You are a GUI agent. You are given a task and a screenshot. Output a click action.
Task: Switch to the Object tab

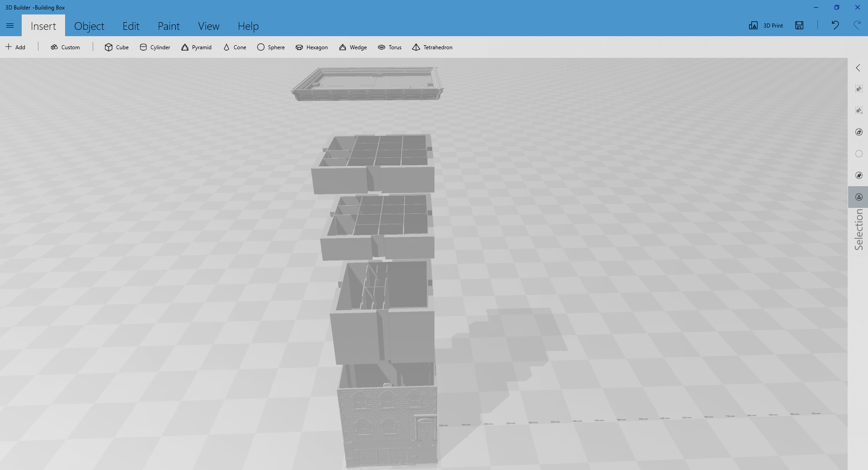pos(89,26)
